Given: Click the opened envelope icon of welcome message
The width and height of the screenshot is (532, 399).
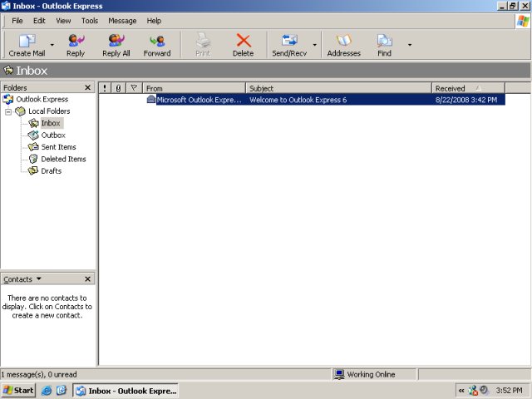Looking at the screenshot, I should (x=151, y=100).
